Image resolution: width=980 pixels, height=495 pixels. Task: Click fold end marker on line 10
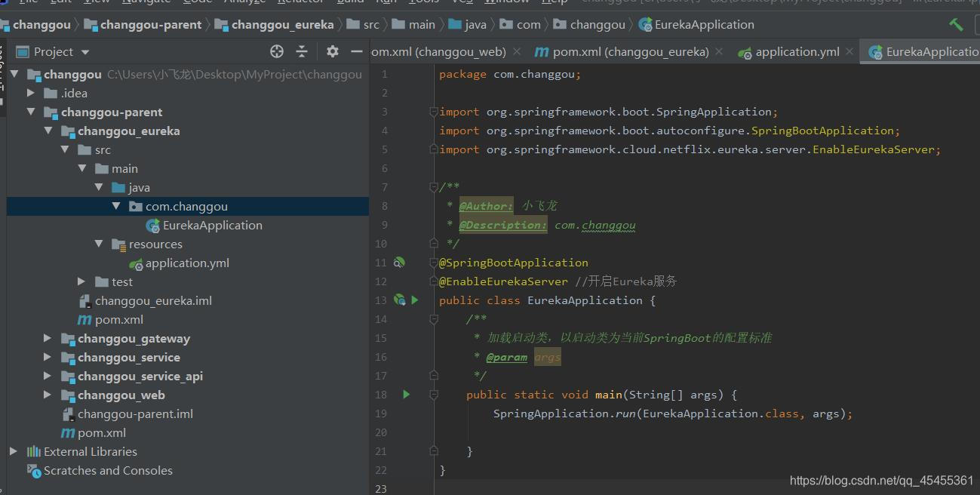[434, 244]
